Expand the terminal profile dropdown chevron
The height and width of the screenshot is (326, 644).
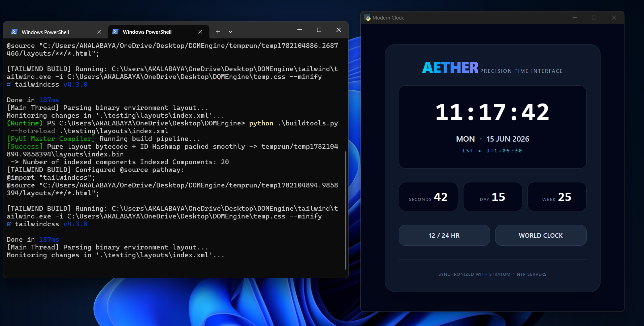pyautogui.click(x=230, y=32)
